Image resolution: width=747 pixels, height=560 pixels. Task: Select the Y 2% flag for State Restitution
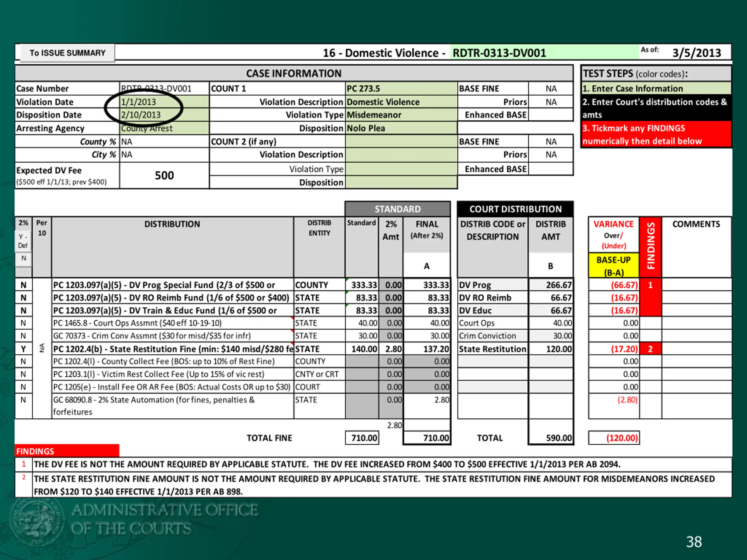23,349
